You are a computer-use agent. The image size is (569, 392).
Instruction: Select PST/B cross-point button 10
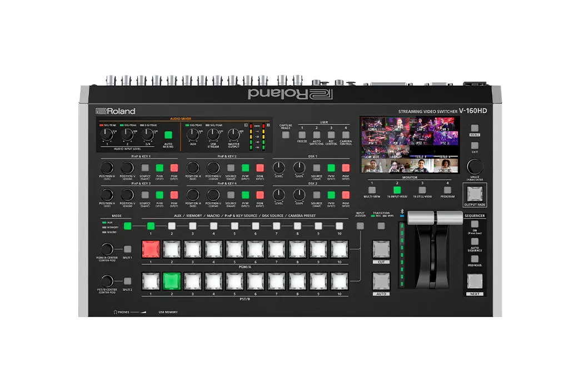[340, 281]
